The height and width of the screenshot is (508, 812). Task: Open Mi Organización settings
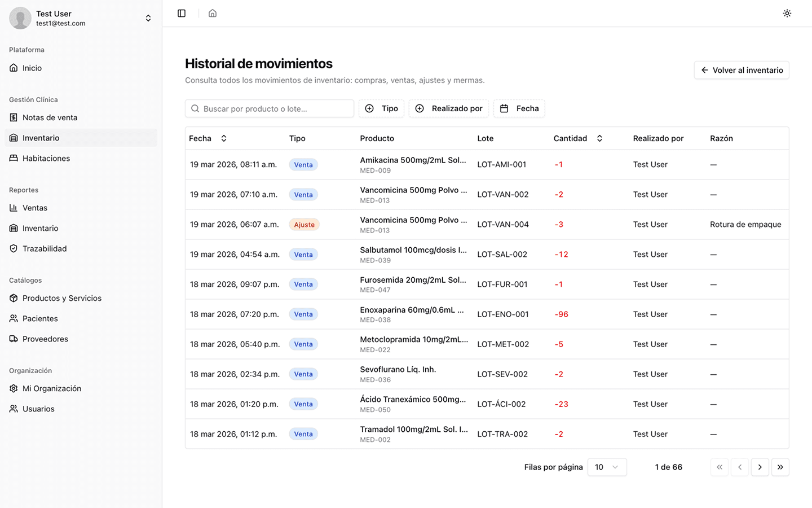(x=52, y=389)
